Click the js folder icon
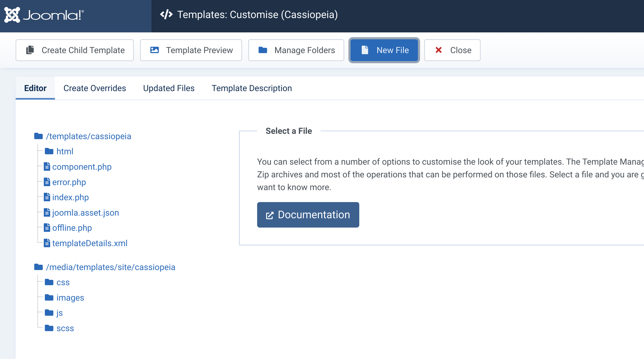The image size is (644, 359). tap(49, 313)
